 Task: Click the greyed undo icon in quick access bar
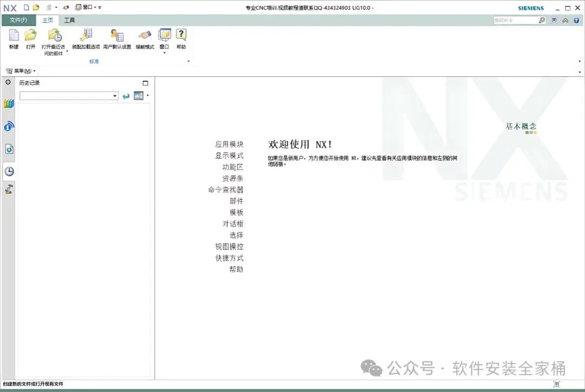point(49,8)
